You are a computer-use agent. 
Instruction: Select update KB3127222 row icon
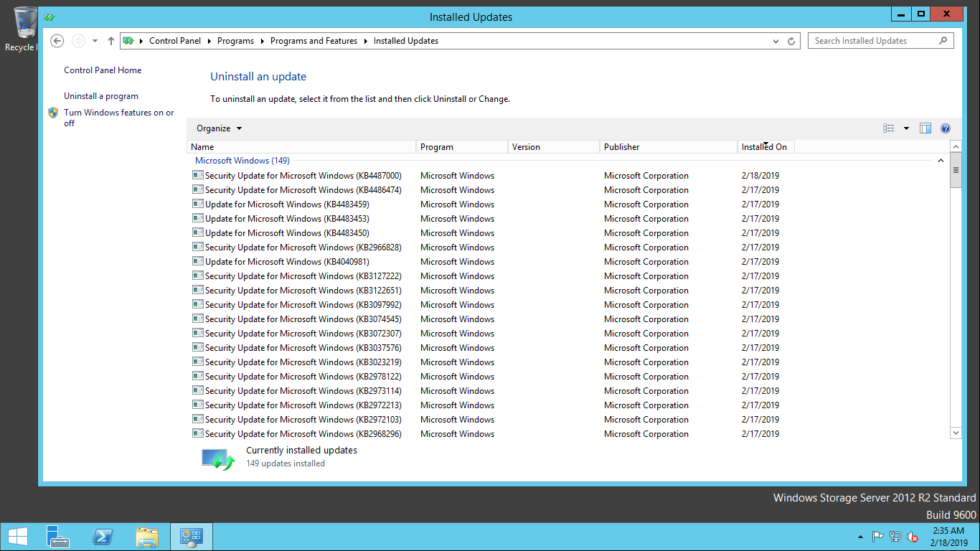tap(198, 275)
